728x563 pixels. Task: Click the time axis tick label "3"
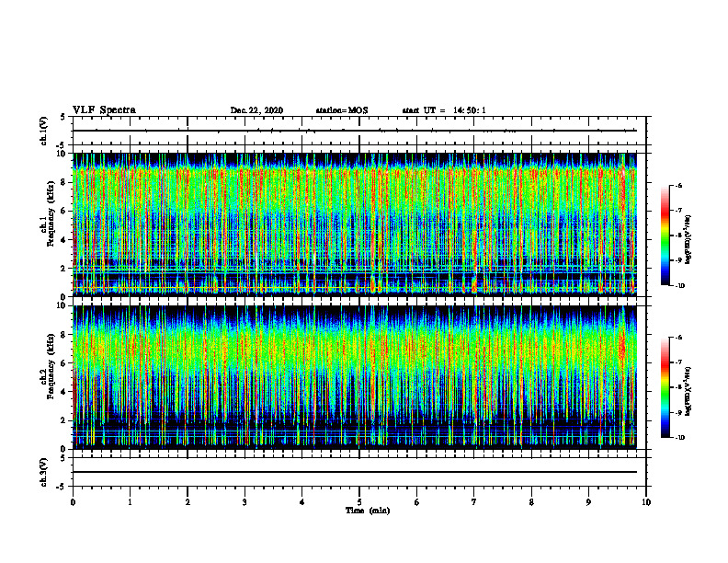click(245, 502)
